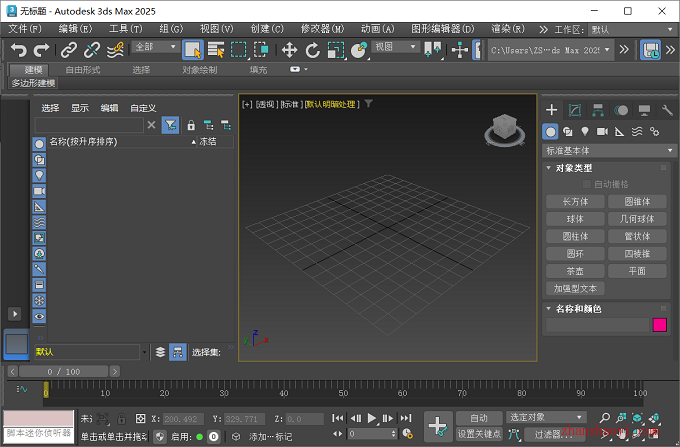The height and width of the screenshot is (447, 680).
Task: Click the Play Animation button
Action: (x=372, y=418)
